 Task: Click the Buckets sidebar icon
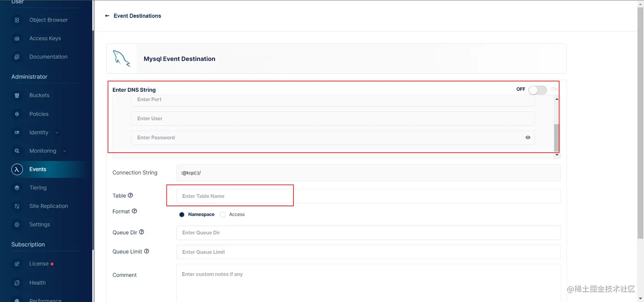[x=17, y=95]
